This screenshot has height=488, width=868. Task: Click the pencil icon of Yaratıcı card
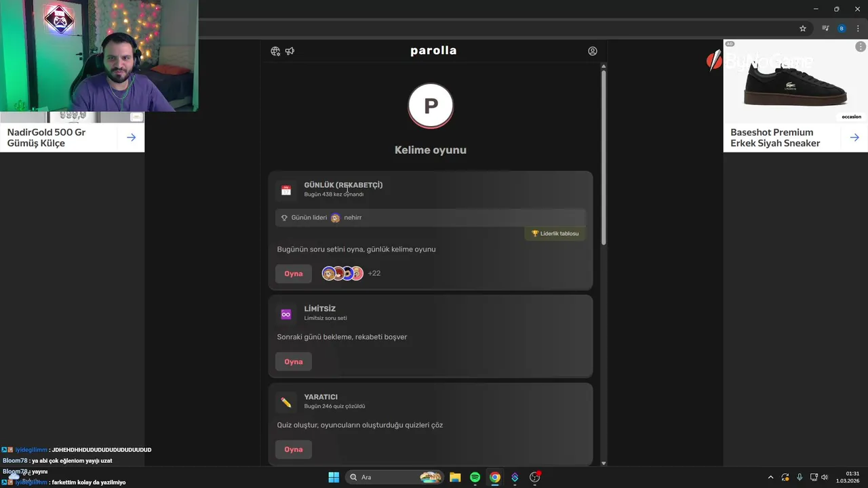tap(286, 403)
